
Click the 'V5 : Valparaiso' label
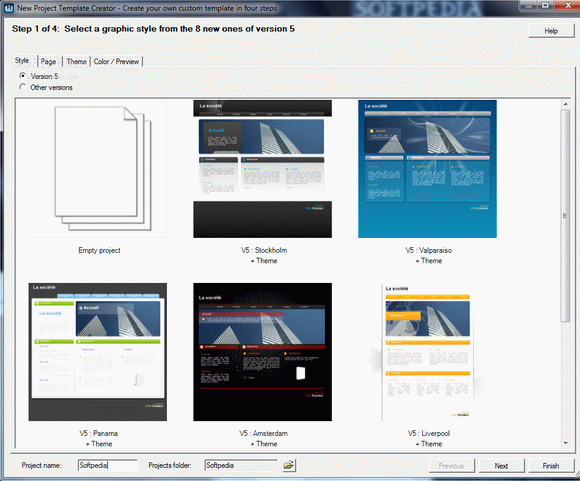tap(428, 250)
